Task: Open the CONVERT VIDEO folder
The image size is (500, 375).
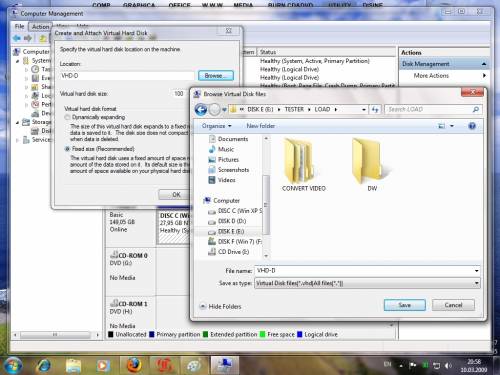Action: point(303,165)
